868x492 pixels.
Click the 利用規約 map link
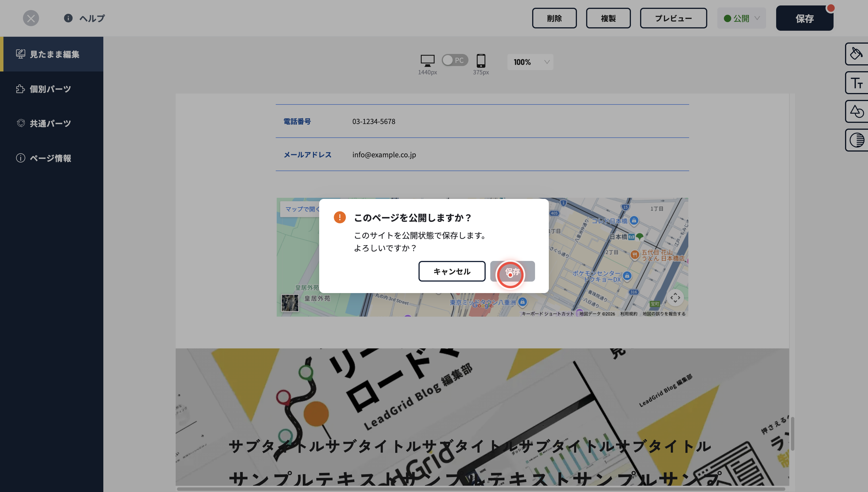pyautogui.click(x=628, y=314)
